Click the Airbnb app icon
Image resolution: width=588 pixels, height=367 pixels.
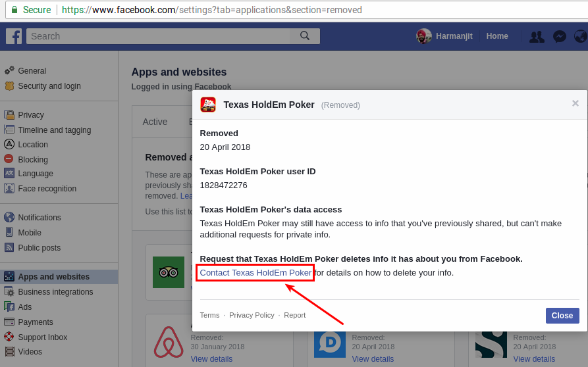pos(169,342)
